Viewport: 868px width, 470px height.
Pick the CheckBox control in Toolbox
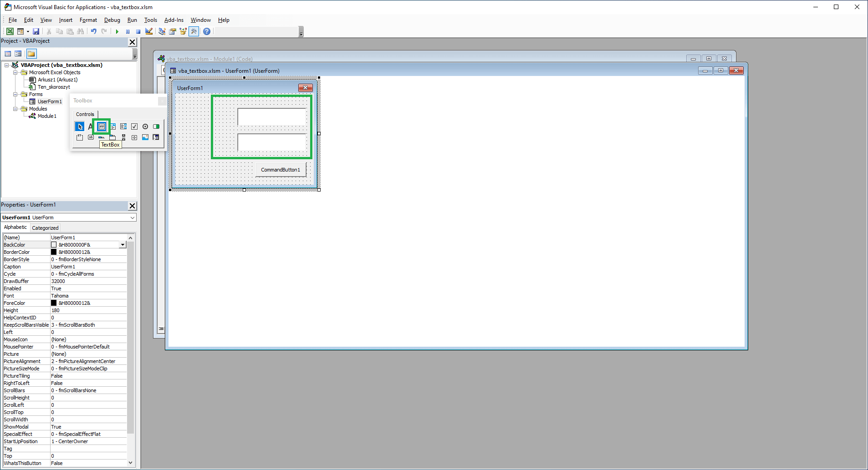134,126
